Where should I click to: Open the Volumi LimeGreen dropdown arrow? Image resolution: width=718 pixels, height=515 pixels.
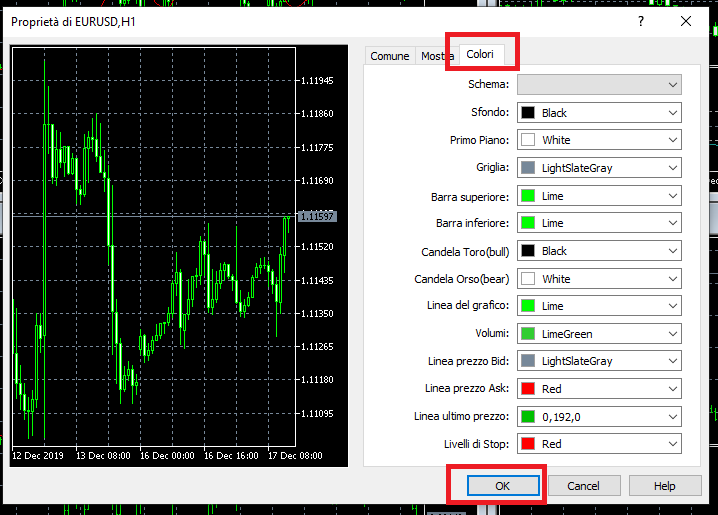[672, 334]
